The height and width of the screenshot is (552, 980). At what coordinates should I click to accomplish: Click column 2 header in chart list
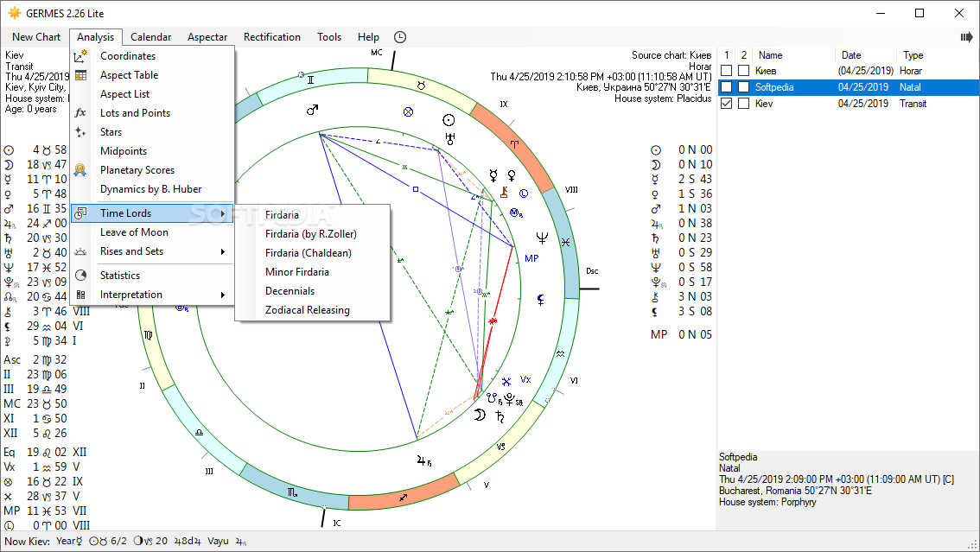point(744,55)
